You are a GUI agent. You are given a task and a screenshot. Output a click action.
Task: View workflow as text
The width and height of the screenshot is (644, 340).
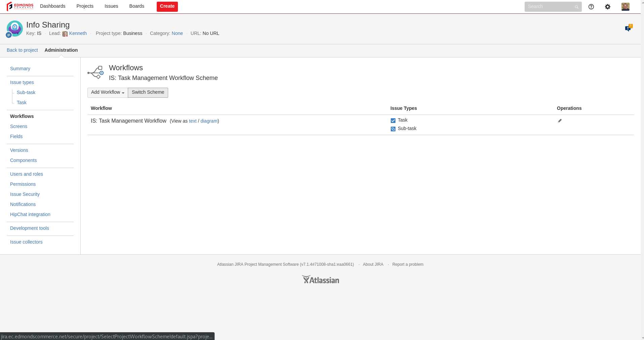click(x=193, y=121)
